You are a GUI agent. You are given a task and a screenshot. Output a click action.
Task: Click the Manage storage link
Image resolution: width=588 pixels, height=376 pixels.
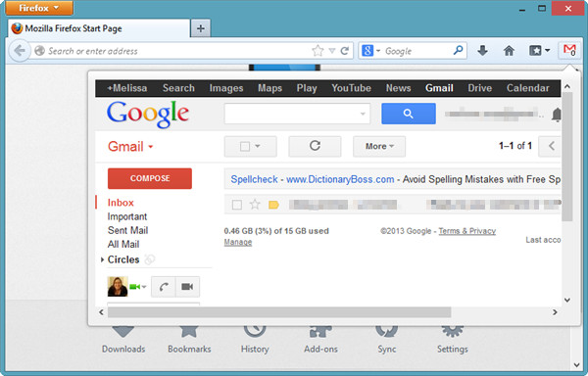(238, 242)
